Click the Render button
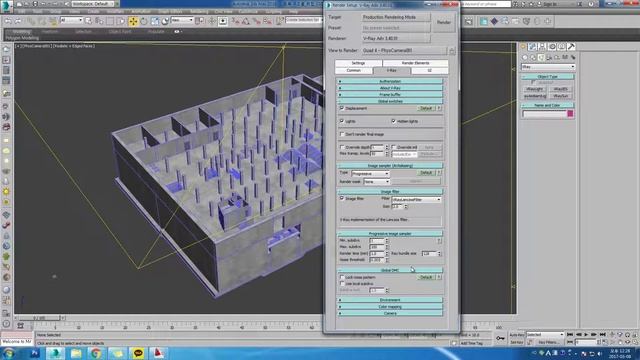This screenshot has height=360, width=640. [x=444, y=22]
